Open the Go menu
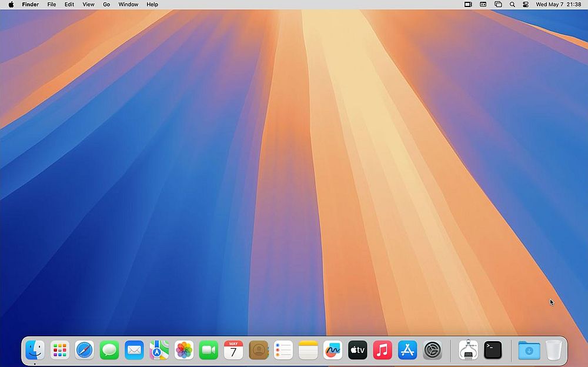Viewport: 588px width, 367px height. [106, 5]
